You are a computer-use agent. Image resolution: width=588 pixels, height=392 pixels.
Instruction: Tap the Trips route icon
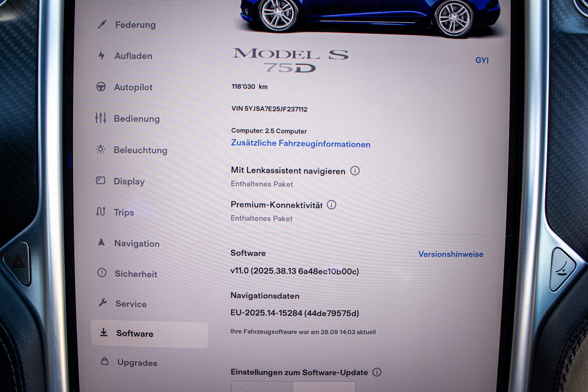pos(101,211)
